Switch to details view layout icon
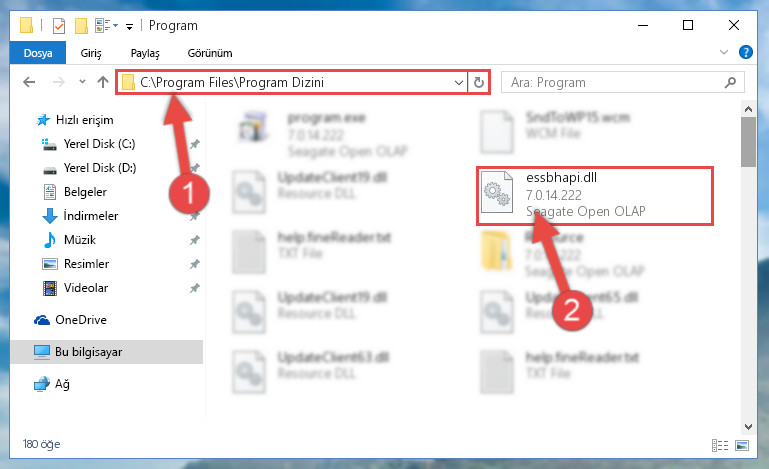Screen dimensions: 769x469 click(x=719, y=445)
